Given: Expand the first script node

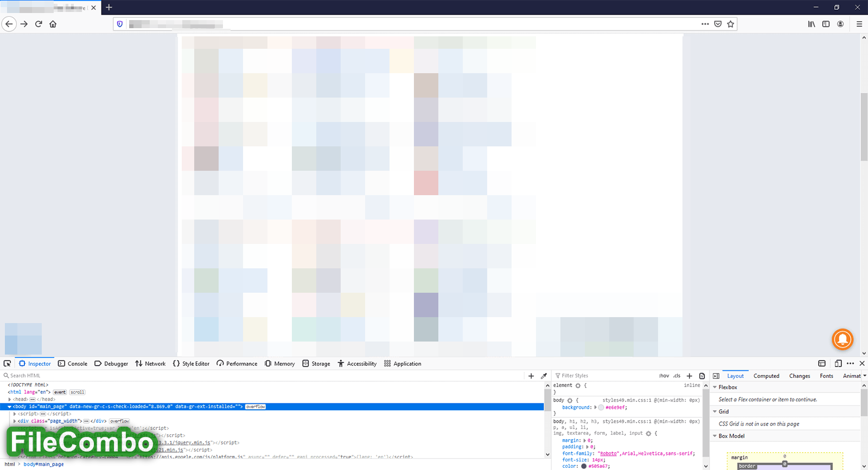Looking at the screenshot, I should [15, 414].
